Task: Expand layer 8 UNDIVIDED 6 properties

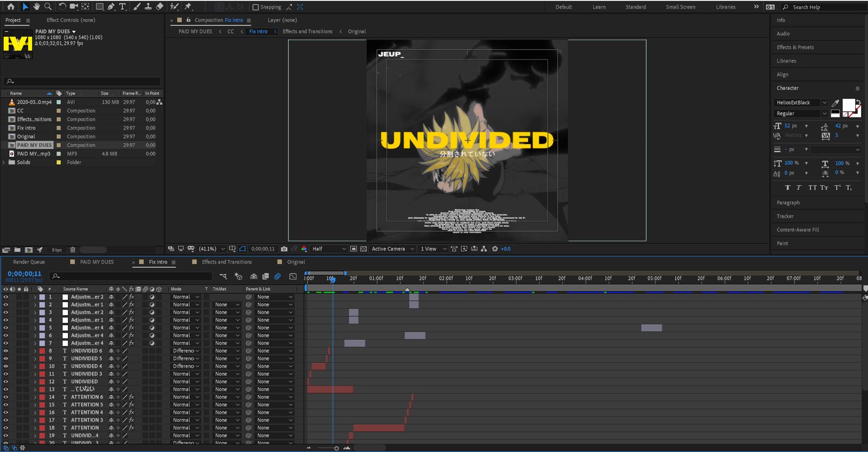Action: (35, 351)
